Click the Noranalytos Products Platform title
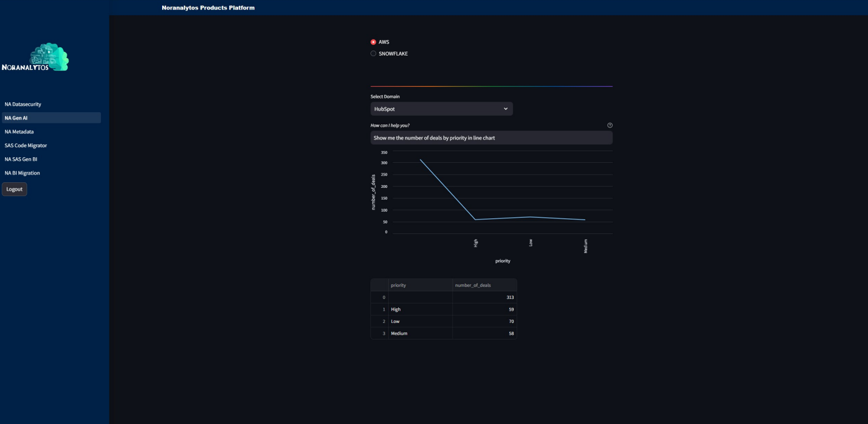Viewport: 868px width, 424px height. (208, 7)
